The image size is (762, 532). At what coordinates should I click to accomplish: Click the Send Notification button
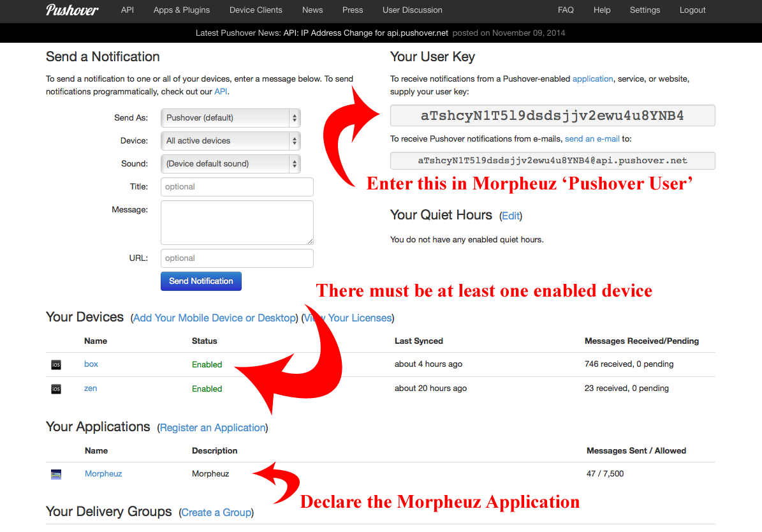coord(201,281)
